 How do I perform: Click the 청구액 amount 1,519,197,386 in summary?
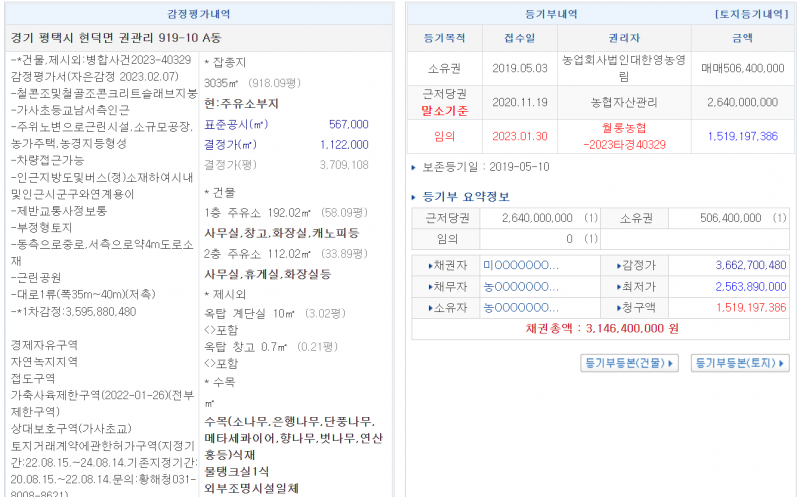(x=751, y=308)
